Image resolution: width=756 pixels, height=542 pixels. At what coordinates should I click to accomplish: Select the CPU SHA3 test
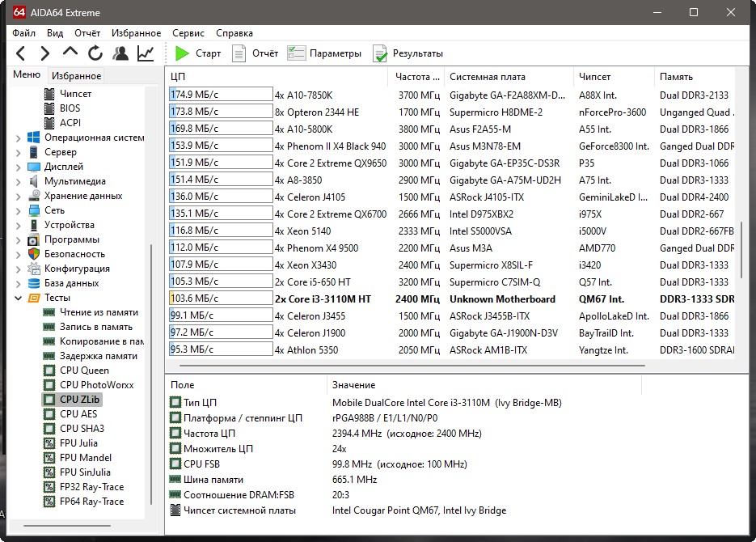82,428
